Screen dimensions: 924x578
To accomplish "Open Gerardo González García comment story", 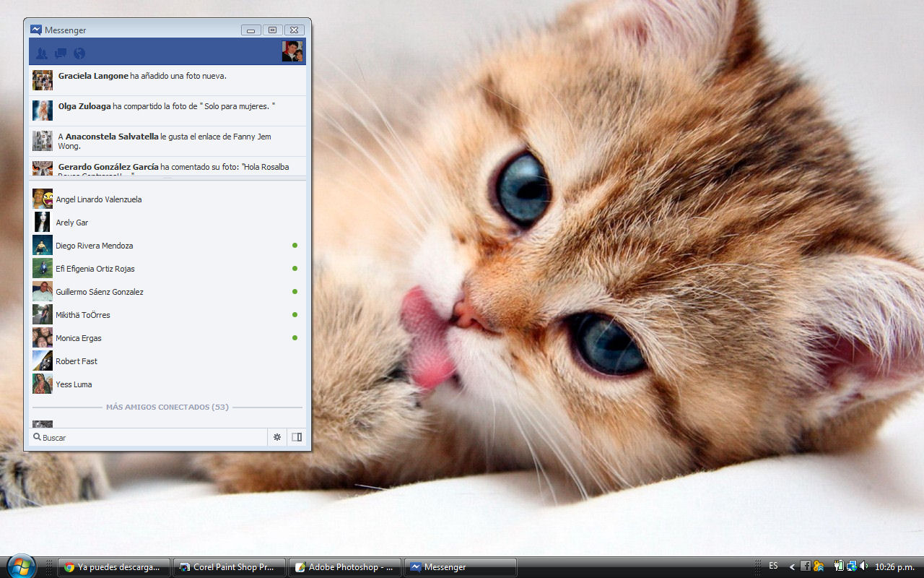I will coord(167,167).
